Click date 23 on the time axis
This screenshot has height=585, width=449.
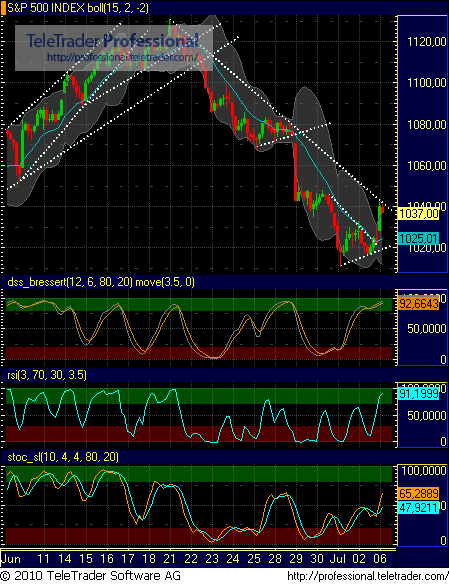(212, 559)
